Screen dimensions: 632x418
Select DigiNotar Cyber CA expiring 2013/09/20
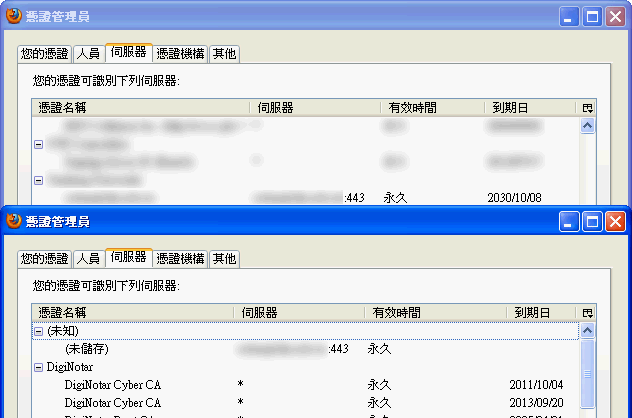(306, 403)
